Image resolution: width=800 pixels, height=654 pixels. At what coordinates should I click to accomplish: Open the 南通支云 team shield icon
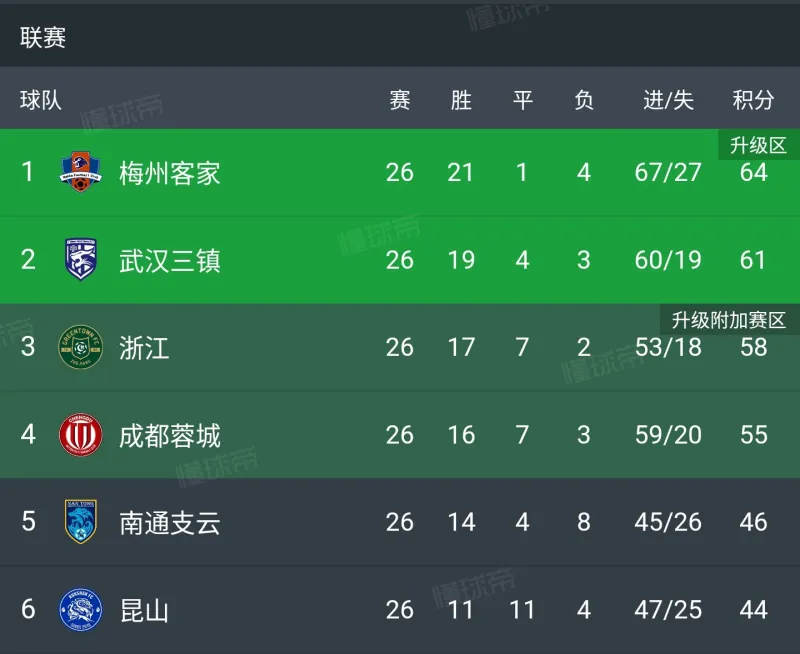click(81, 521)
